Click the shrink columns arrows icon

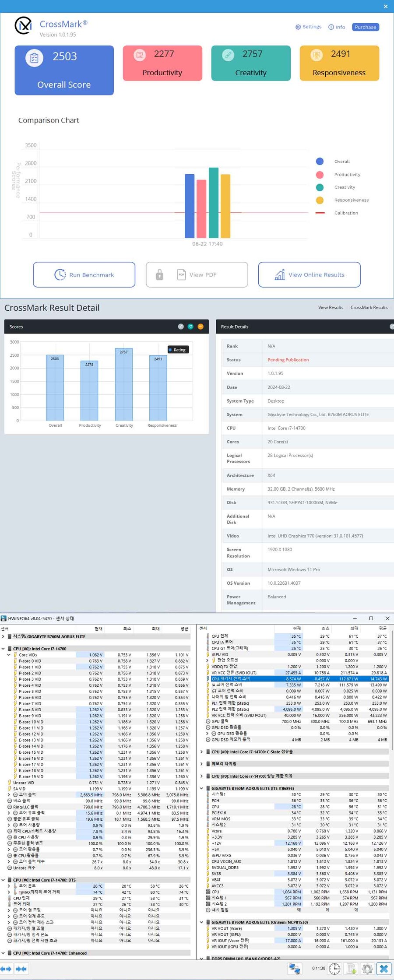pyautogui.click(x=21, y=969)
